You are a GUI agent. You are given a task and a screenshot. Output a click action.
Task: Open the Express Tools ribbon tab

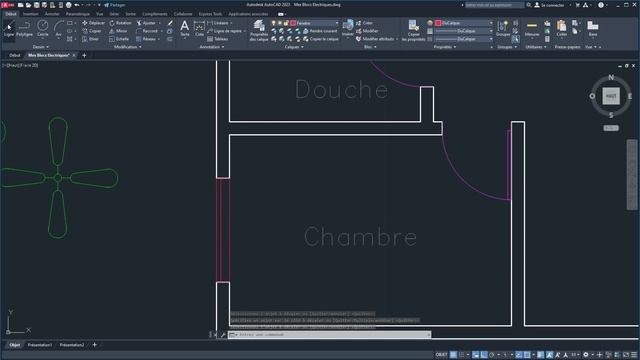click(x=211, y=14)
